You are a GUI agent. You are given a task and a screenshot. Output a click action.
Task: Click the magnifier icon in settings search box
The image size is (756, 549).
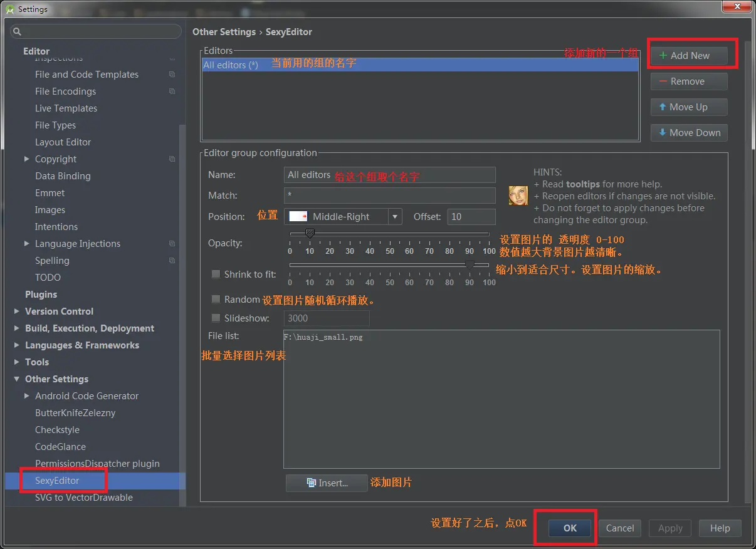pyautogui.click(x=16, y=30)
